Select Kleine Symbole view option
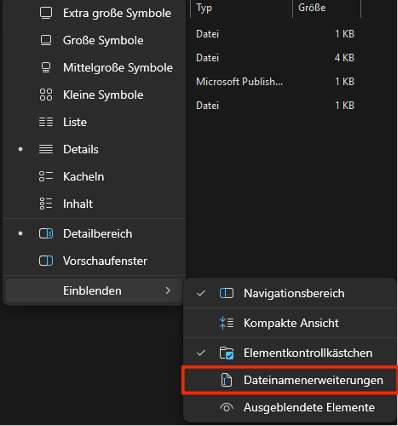 click(94, 95)
